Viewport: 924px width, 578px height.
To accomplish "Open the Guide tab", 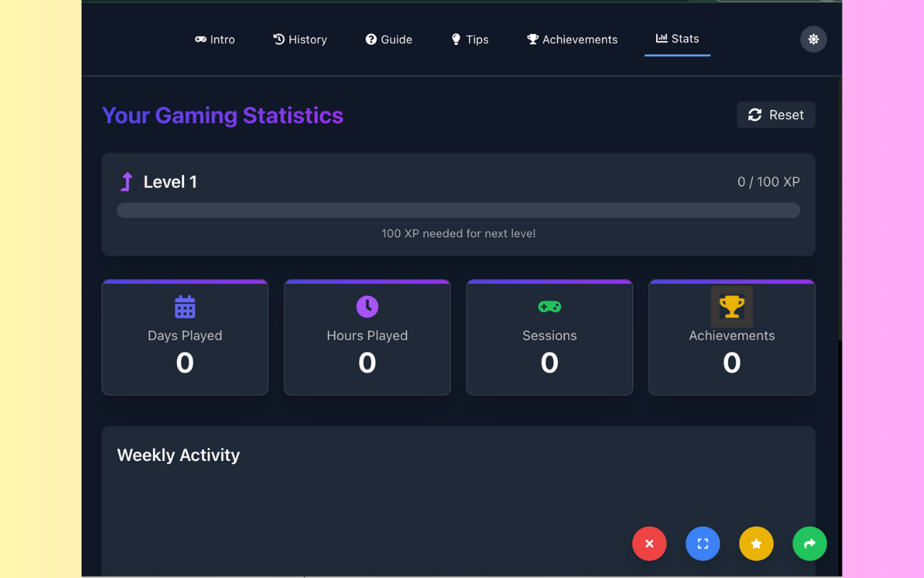I will point(388,40).
